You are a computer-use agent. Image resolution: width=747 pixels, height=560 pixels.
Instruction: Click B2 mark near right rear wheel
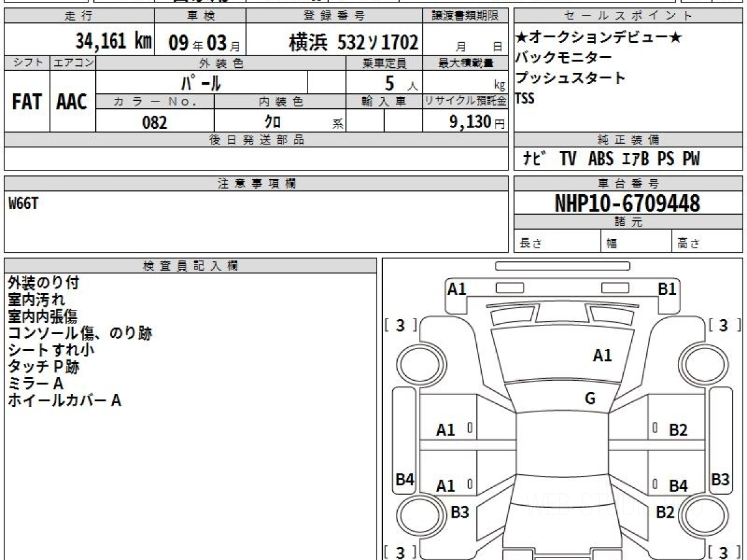click(x=665, y=512)
